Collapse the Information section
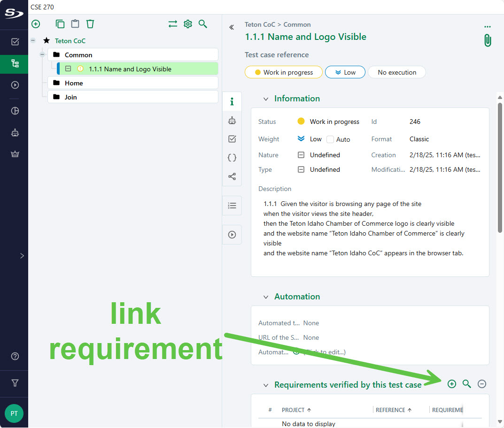The height and width of the screenshot is (428, 504). coord(266,99)
